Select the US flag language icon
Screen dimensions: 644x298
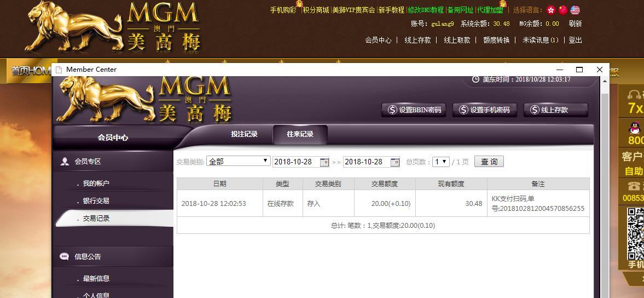click(x=575, y=10)
